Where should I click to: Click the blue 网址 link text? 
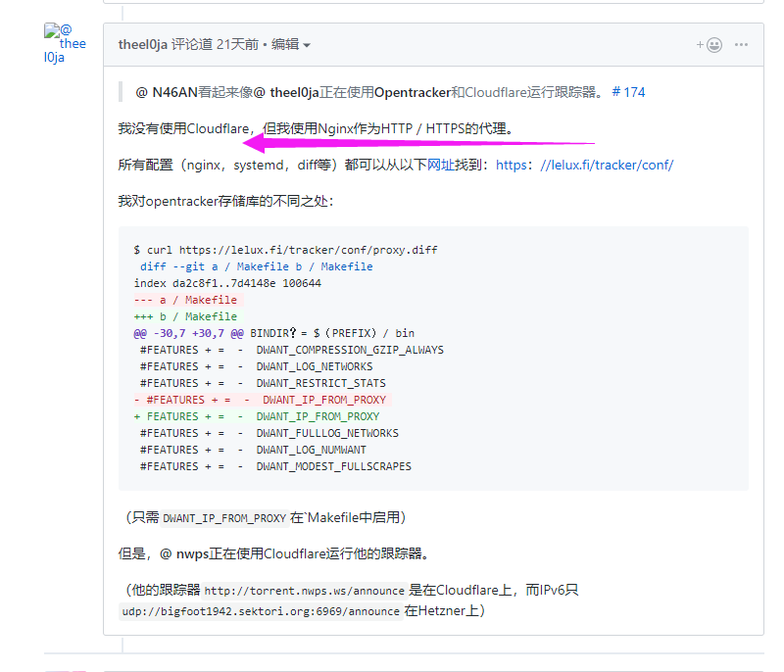tap(441, 165)
